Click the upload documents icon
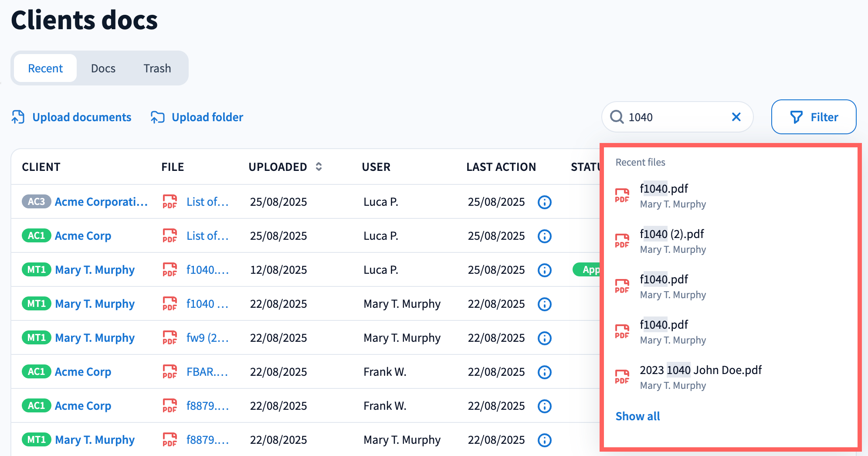The width and height of the screenshot is (868, 456). [x=18, y=117]
